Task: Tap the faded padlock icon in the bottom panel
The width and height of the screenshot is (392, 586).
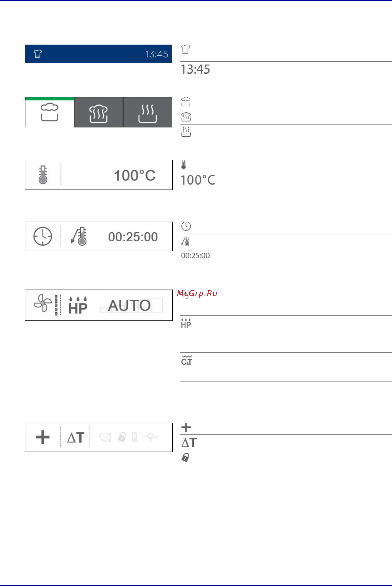Action: point(122,437)
